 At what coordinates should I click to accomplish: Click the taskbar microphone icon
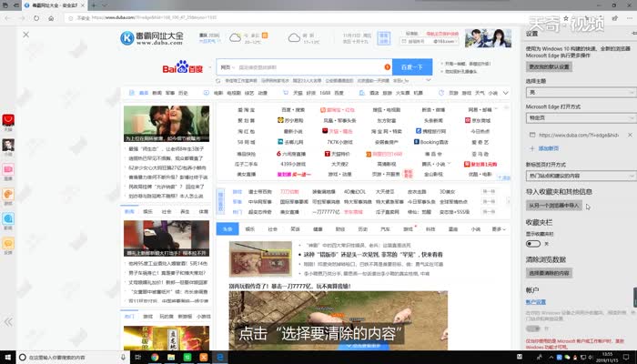[123, 358]
